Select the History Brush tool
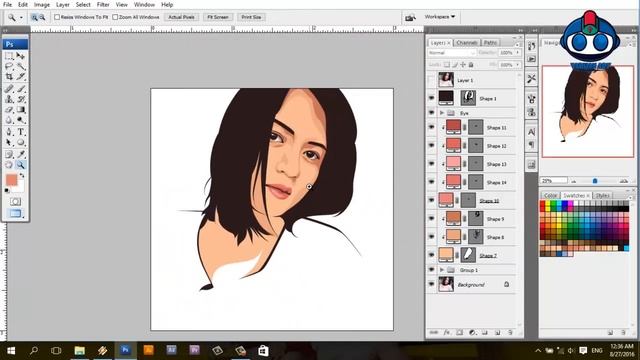 click(x=20, y=99)
